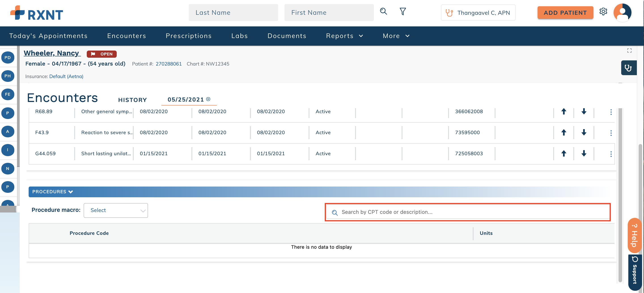This screenshot has width=644, height=293.
Task: Click the RXNT logo
Action: coord(36,13)
